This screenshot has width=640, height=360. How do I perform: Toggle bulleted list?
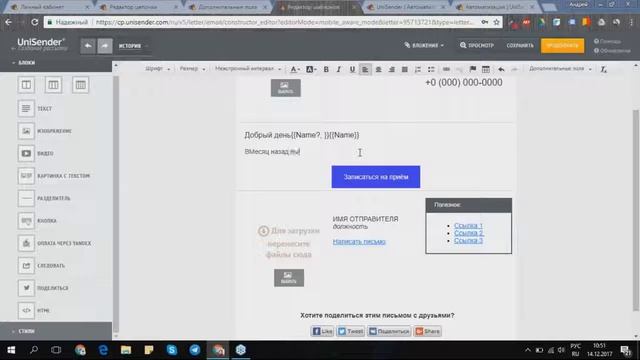click(x=431, y=69)
